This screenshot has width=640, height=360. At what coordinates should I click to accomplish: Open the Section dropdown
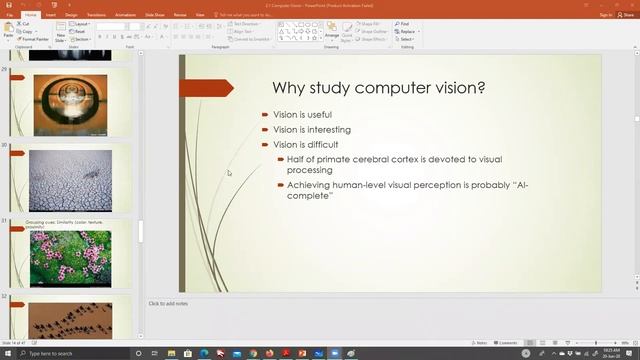80,39
